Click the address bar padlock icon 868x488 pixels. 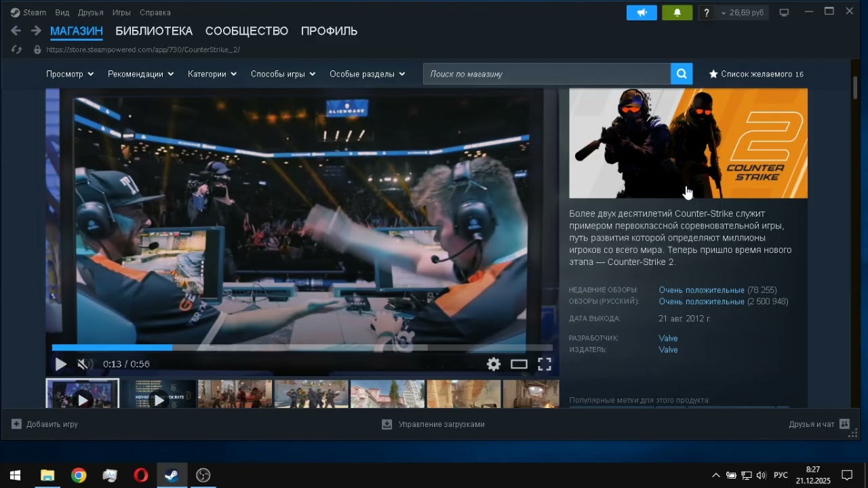click(x=37, y=49)
